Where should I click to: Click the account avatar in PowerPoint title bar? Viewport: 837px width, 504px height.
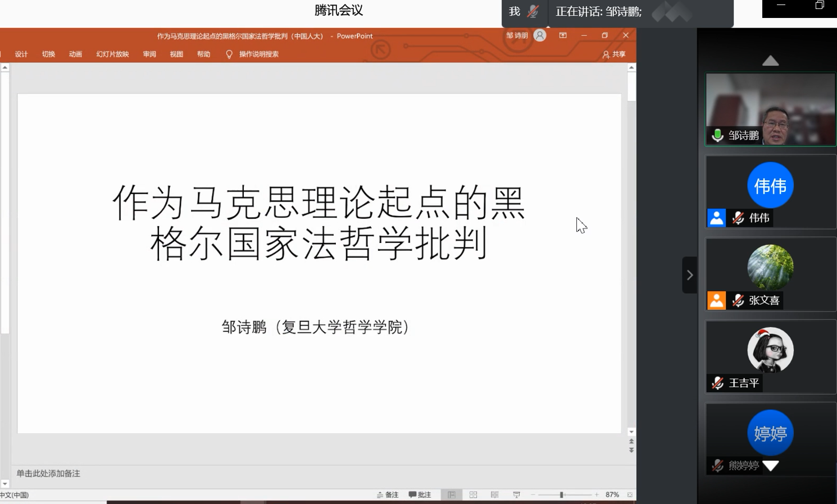[x=539, y=35]
